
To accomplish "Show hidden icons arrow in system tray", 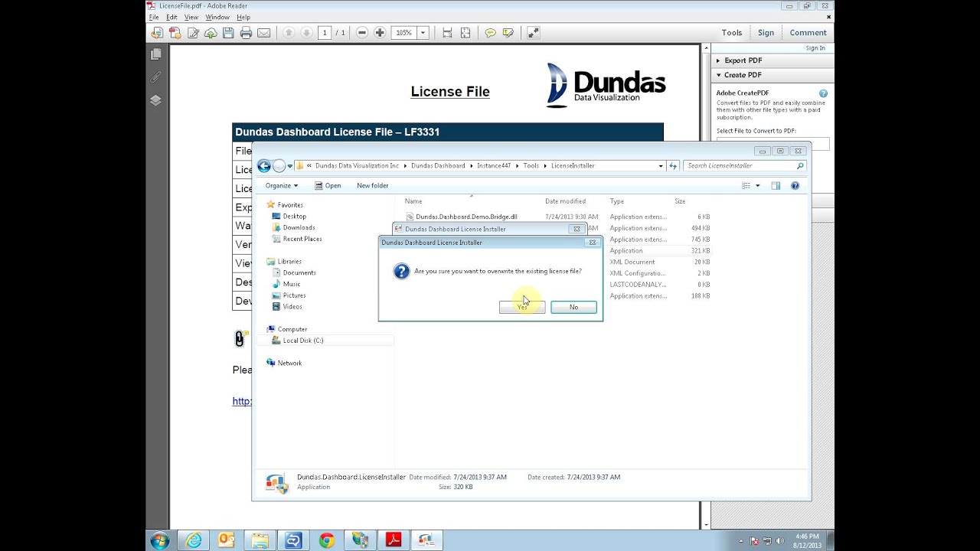I will [x=740, y=541].
